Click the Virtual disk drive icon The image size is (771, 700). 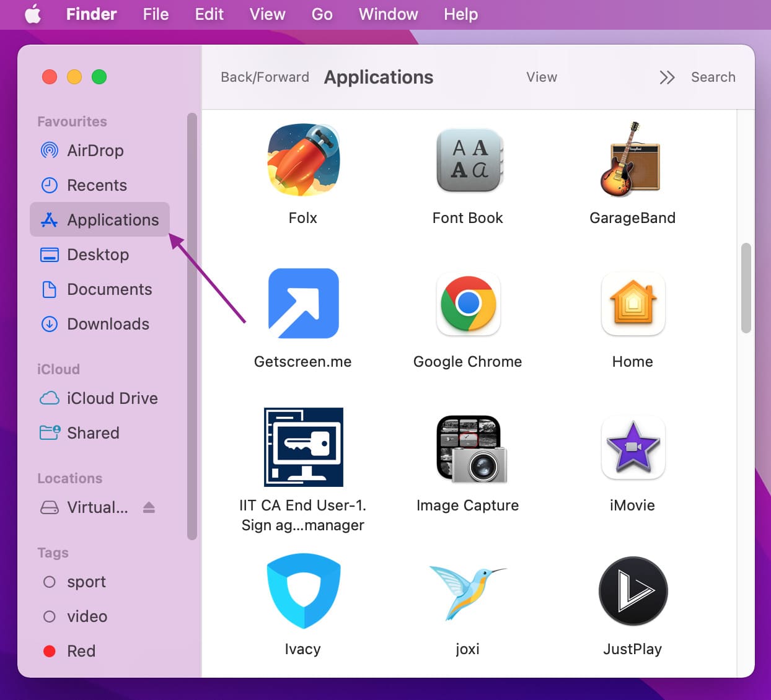tap(50, 507)
